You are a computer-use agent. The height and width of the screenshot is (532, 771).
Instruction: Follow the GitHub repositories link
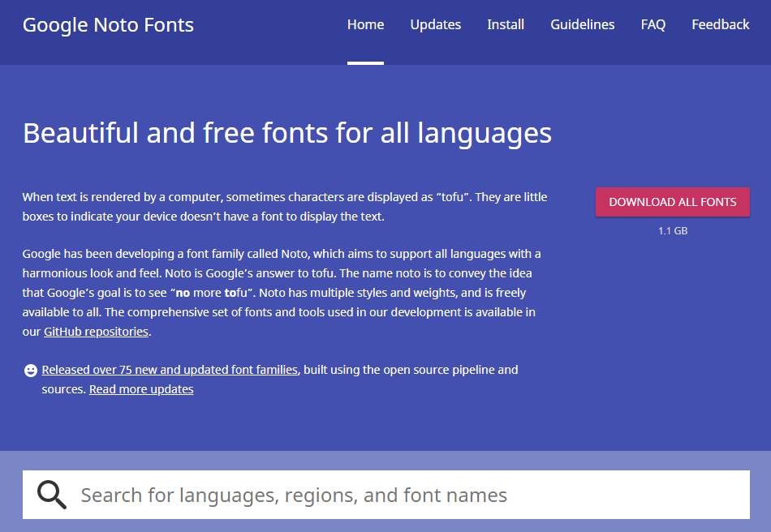96,332
